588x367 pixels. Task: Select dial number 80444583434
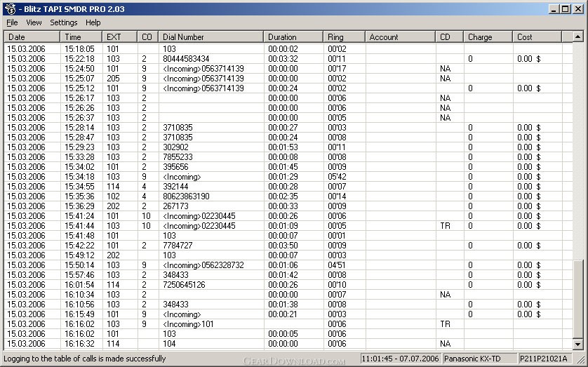186,59
